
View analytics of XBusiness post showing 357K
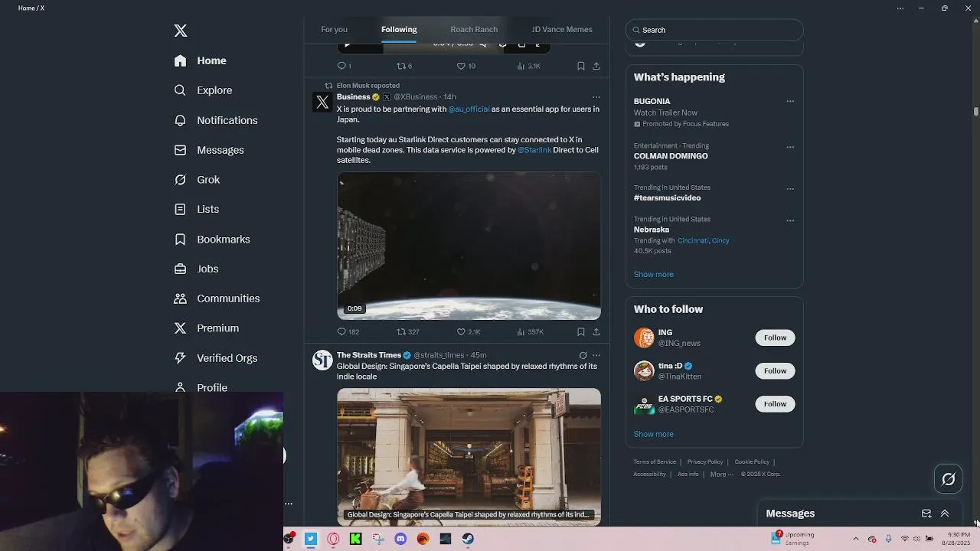(x=530, y=331)
